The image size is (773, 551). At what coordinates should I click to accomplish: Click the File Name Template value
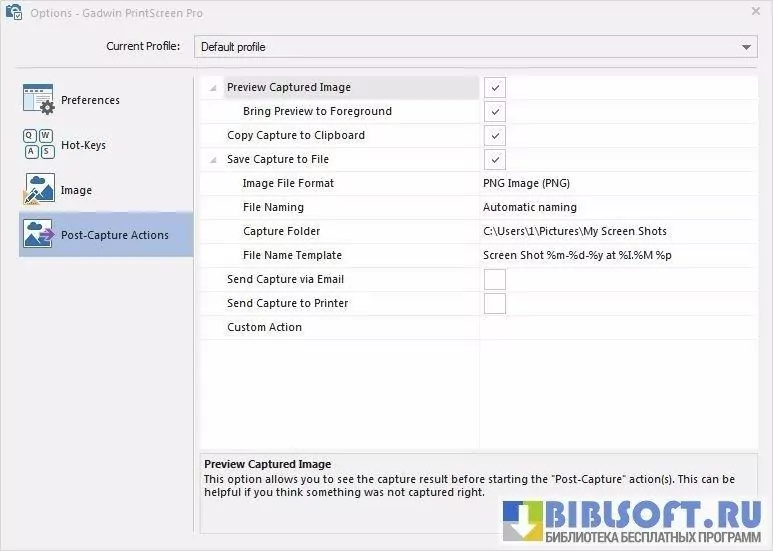point(577,256)
